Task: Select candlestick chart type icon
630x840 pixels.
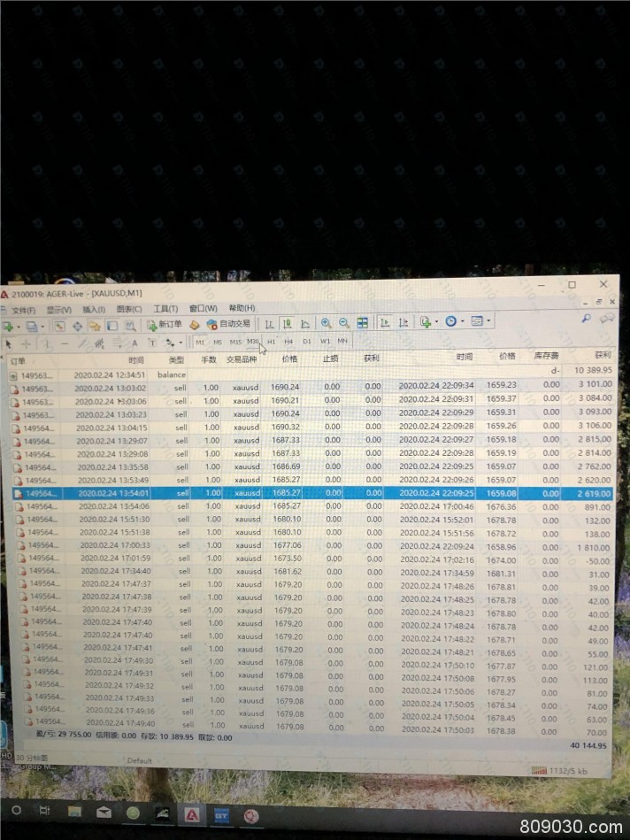Action: coord(288,324)
